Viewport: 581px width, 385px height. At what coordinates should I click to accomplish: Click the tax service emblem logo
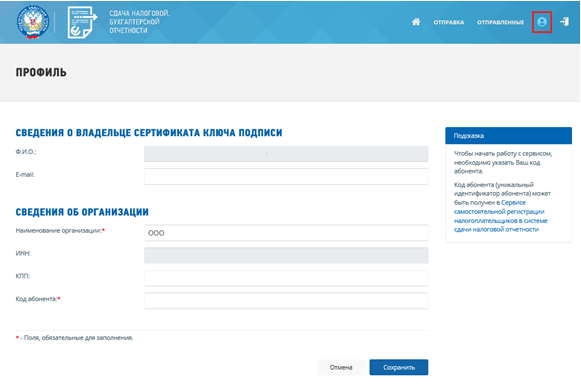(33, 22)
